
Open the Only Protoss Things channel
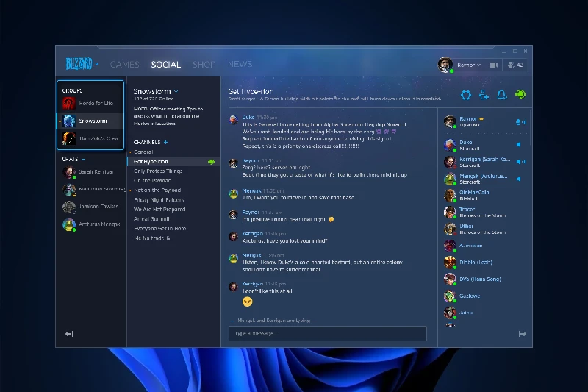158,171
